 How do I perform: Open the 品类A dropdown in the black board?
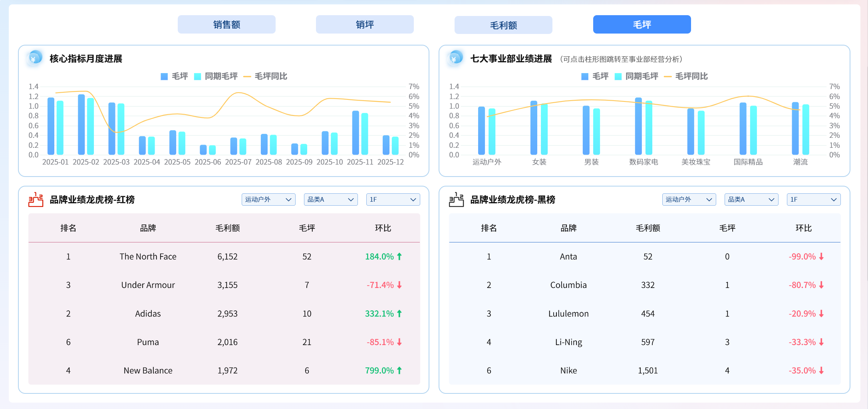click(751, 199)
